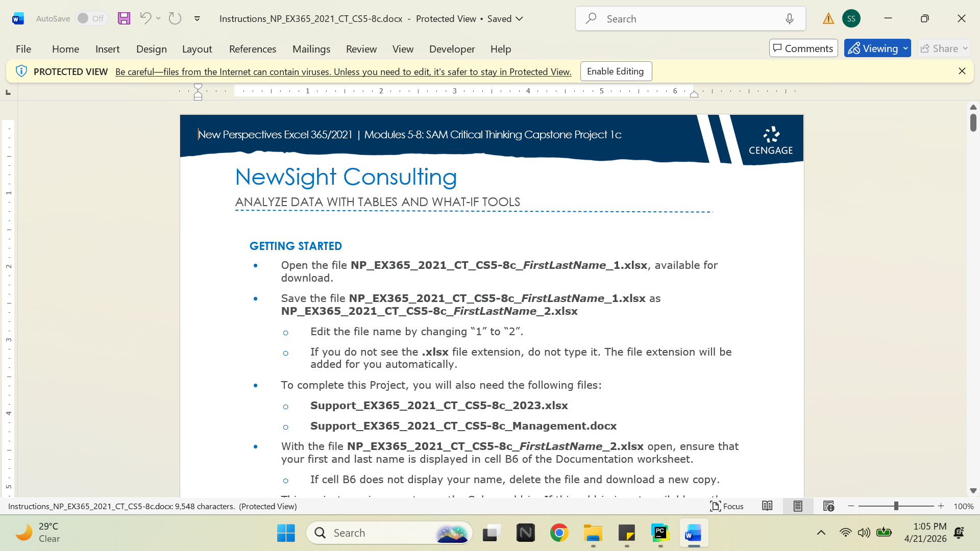
Task: Click the right indent marker on ruler
Action: (694, 94)
